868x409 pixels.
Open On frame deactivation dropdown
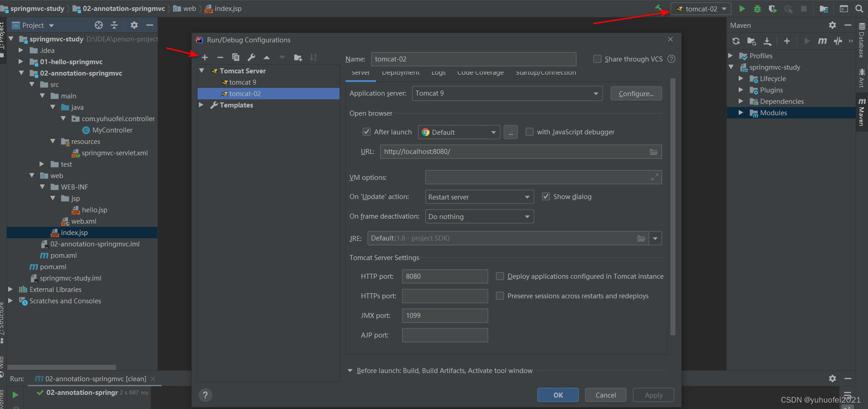coord(479,216)
